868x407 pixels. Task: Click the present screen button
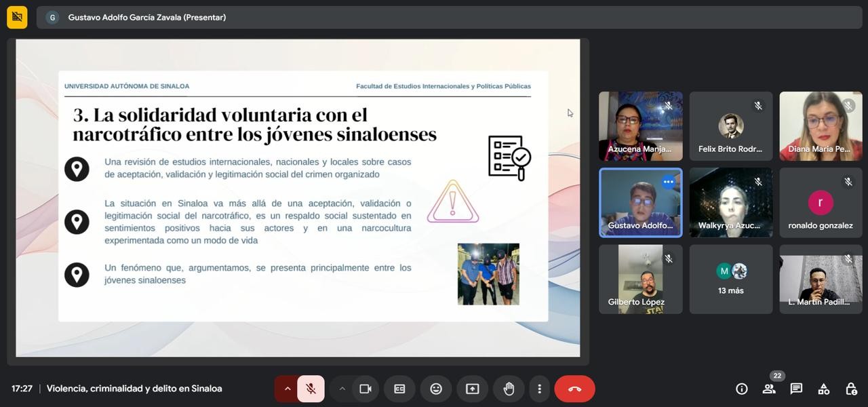(x=472, y=389)
